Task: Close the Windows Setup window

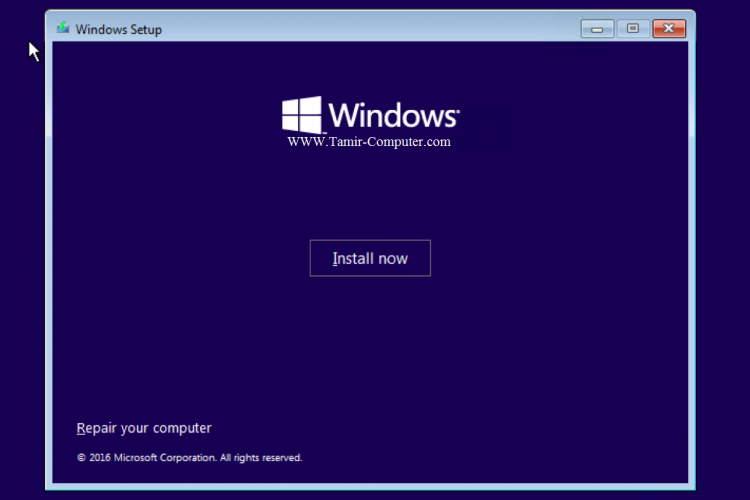Action: pyautogui.click(x=669, y=29)
